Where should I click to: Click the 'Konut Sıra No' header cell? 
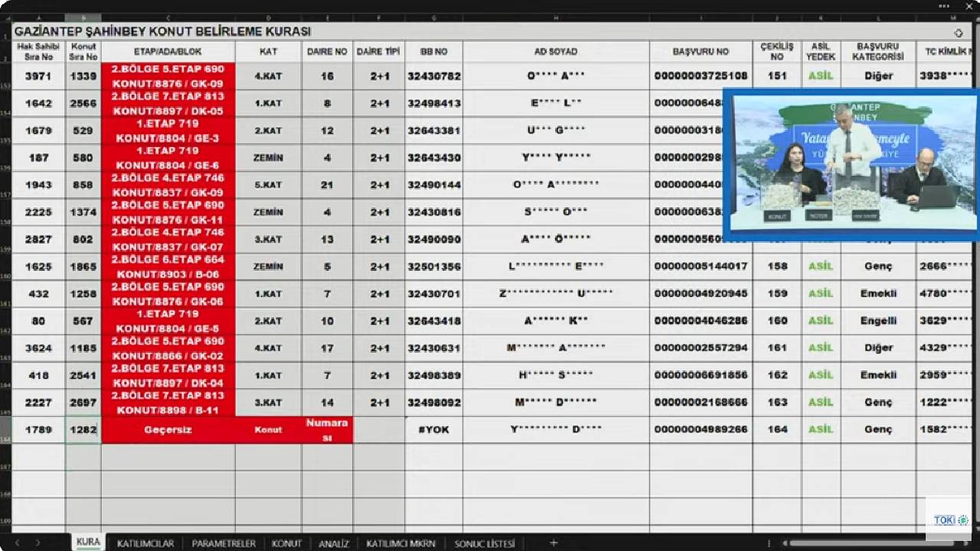[x=83, y=51]
